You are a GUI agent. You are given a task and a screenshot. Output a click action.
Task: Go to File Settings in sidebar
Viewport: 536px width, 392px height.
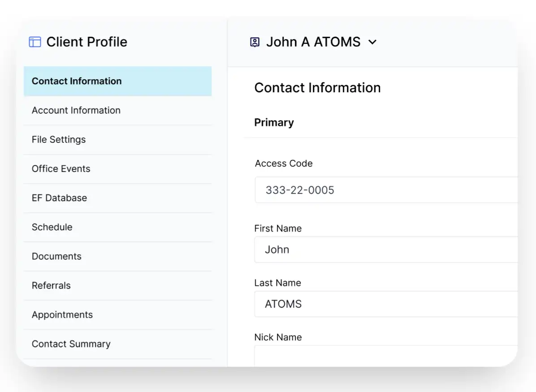coord(117,139)
